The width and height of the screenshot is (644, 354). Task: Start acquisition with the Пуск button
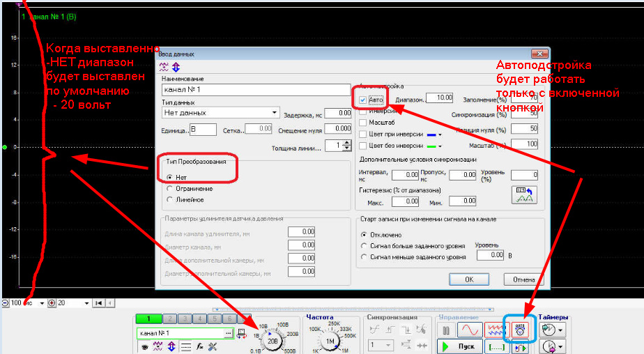tap(459, 346)
